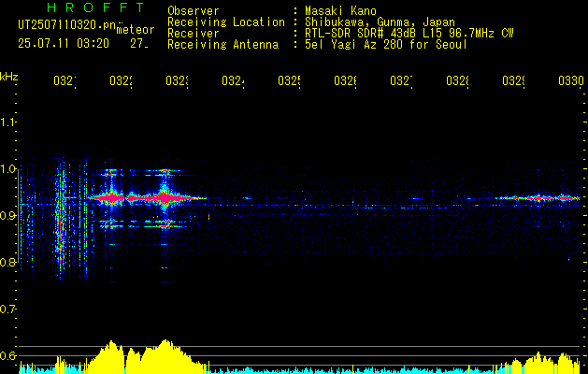Click the 1.0 kHz frequency label
Viewport: 588px width, 374px height.
pos(7,169)
